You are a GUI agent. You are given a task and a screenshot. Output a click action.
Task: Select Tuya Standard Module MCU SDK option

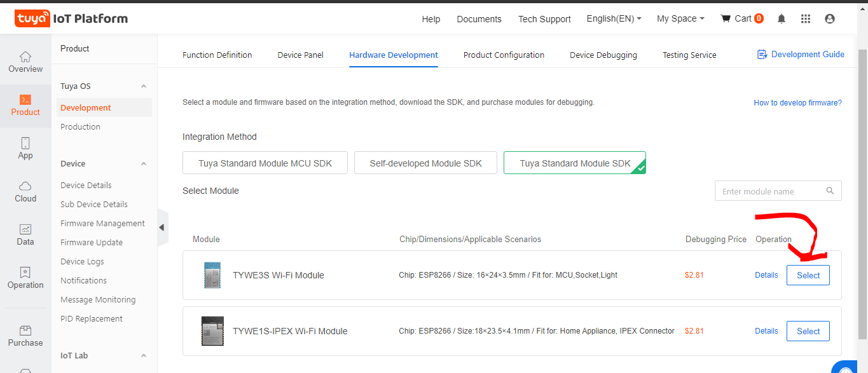coord(265,163)
